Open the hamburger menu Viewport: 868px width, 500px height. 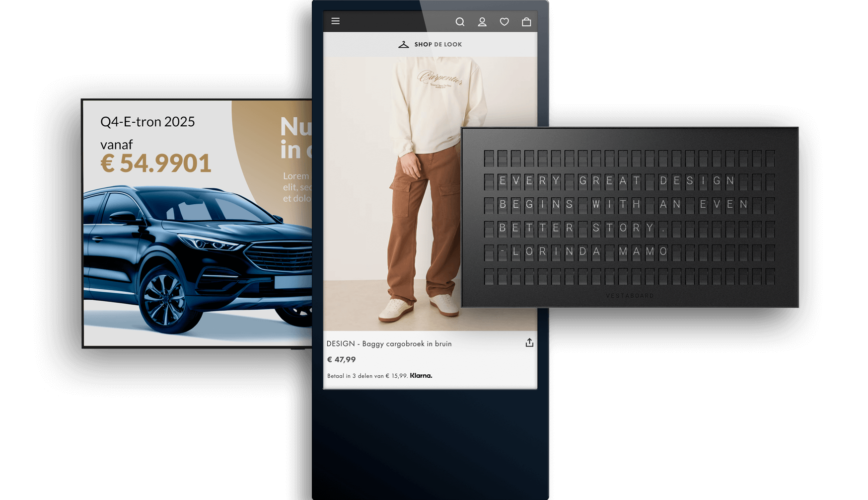[x=336, y=21]
